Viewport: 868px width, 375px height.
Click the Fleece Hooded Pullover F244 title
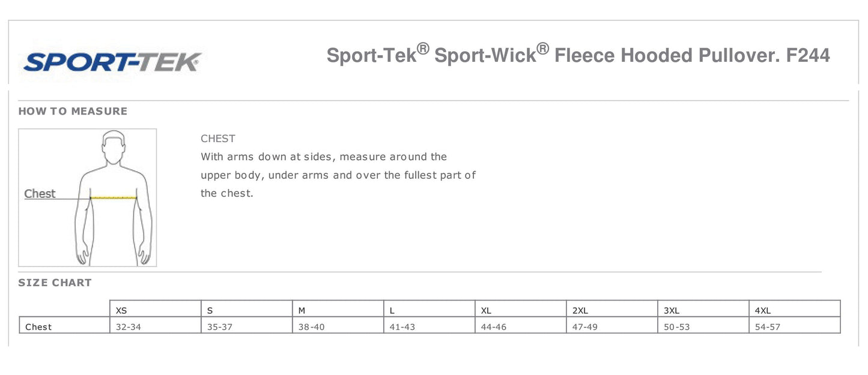tap(578, 55)
